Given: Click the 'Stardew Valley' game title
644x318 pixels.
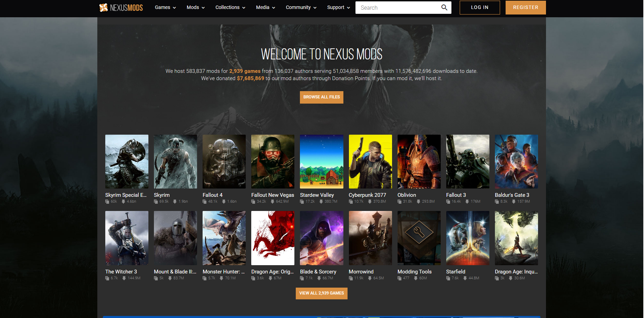Looking at the screenshot, I should pyautogui.click(x=317, y=195).
